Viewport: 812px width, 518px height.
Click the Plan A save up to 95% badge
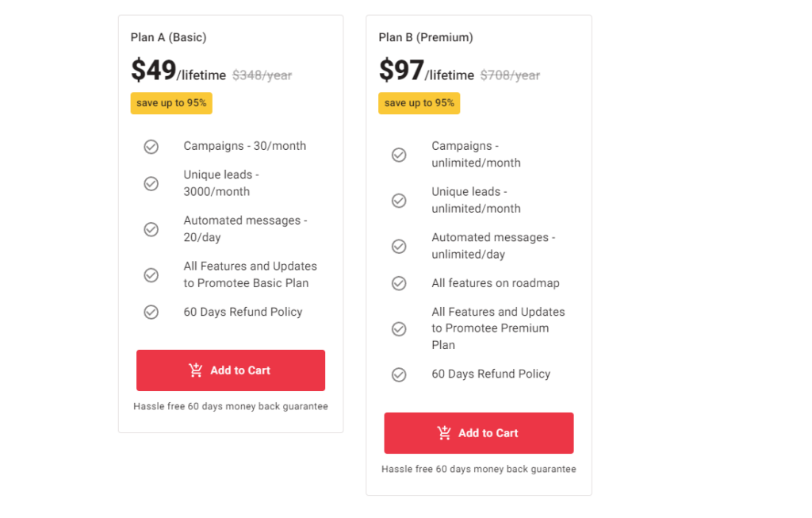[171, 103]
